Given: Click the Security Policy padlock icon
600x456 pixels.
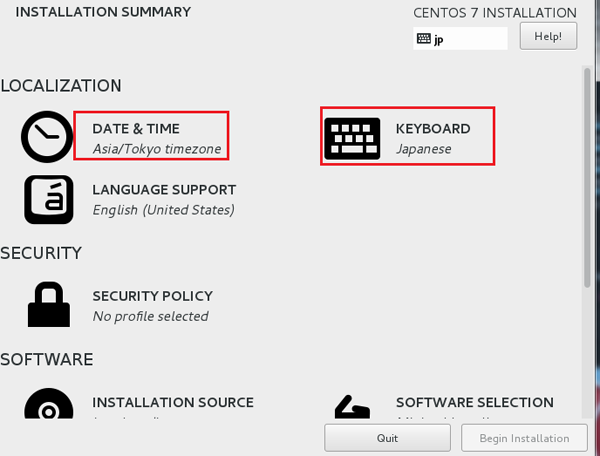Looking at the screenshot, I should pyautogui.click(x=49, y=305).
